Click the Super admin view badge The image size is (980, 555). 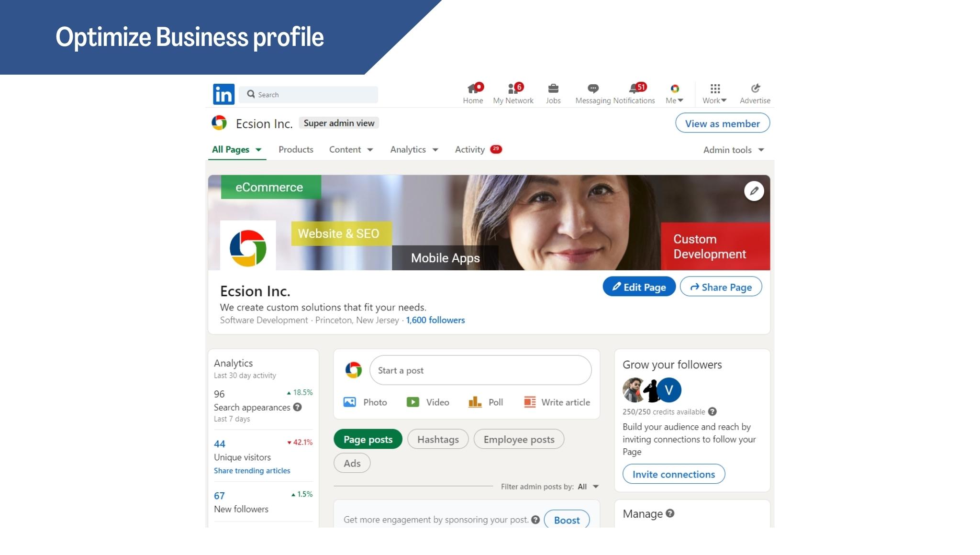click(339, 123)
